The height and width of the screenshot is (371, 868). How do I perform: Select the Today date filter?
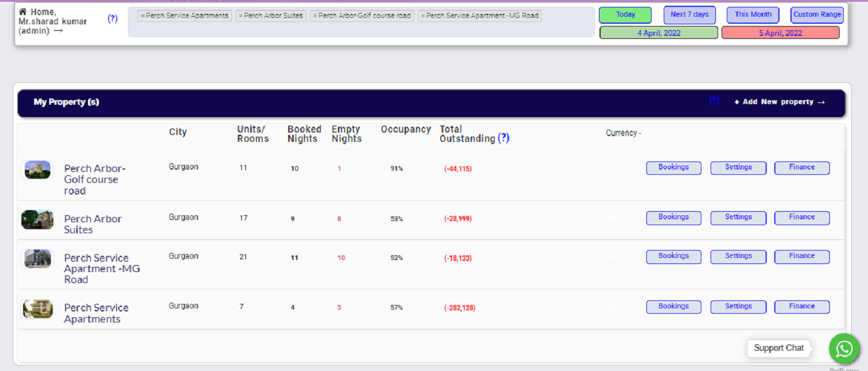(x=625, y=15)
